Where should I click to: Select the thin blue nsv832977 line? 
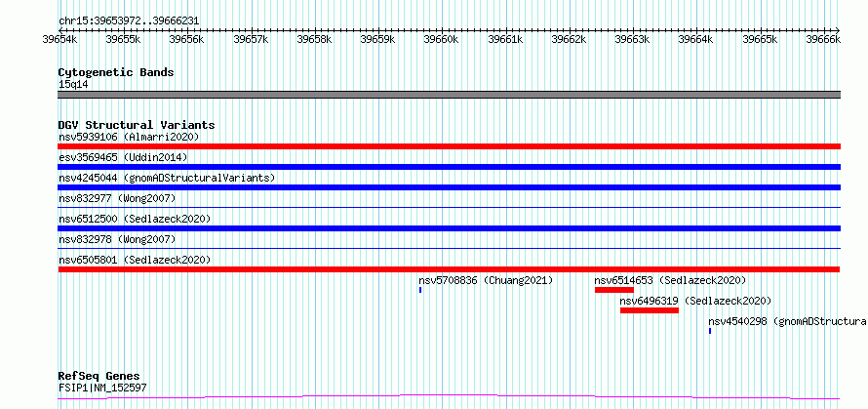tap(449, 207)
